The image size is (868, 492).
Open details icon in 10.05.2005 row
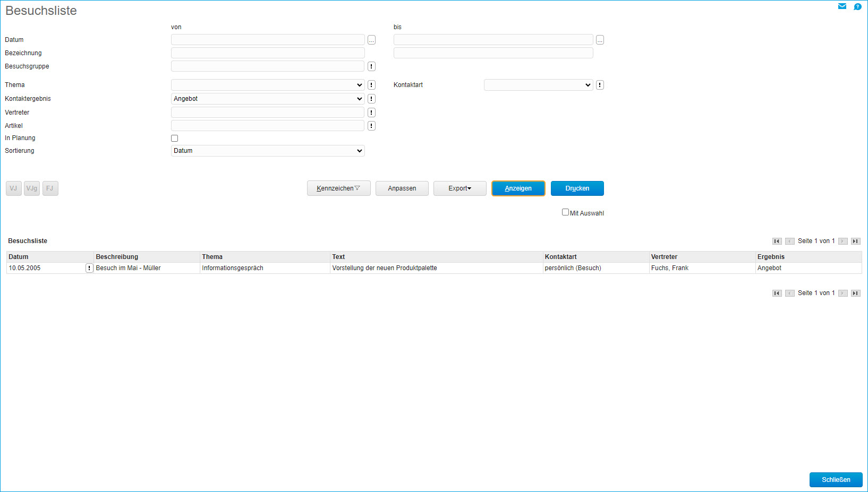(x=89, y=268)
